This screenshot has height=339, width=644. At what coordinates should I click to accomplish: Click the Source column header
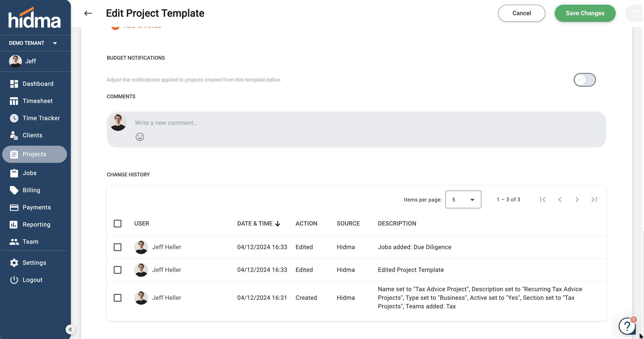[348, 224]
